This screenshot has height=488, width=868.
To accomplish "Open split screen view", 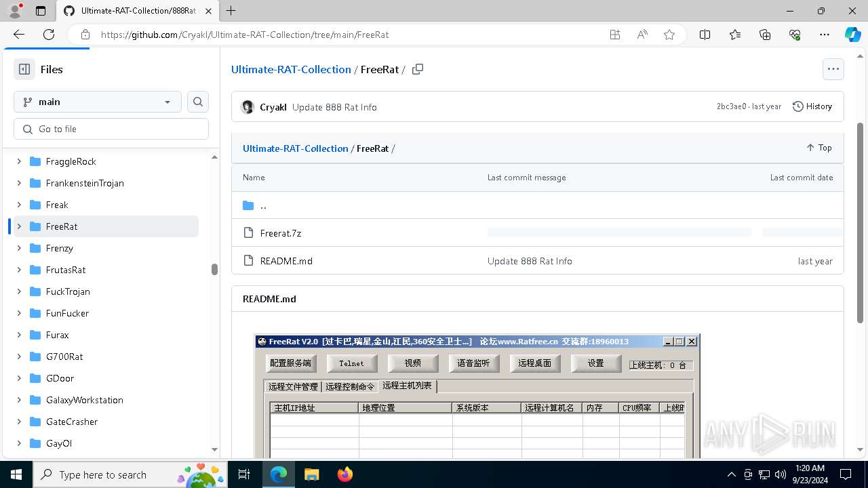I will [705, 35].
